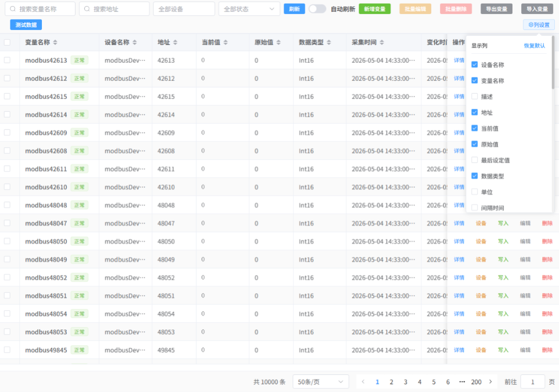This screenshot has height=392, width=559.
Task: Open the 50条/页 page size dropdown
Action: [x=320, y=382]
